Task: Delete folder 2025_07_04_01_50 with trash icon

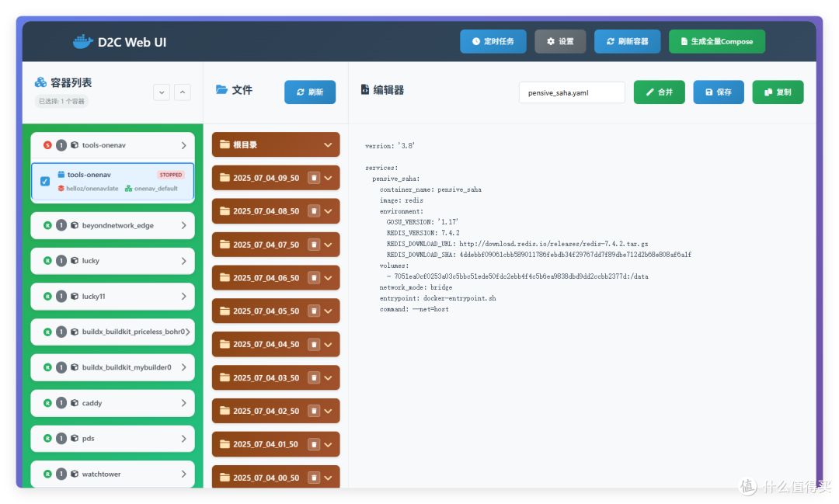Action: coord(314,445)
